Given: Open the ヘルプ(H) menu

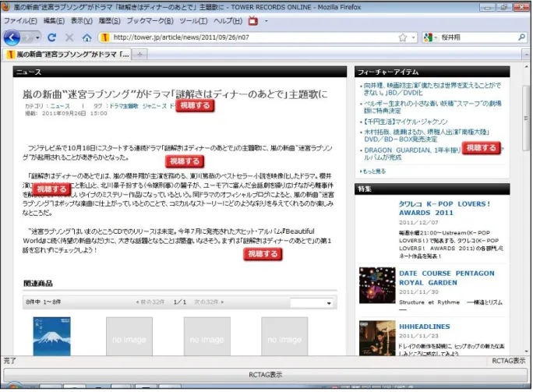Looking at the screenshot, I should (228, 21).
